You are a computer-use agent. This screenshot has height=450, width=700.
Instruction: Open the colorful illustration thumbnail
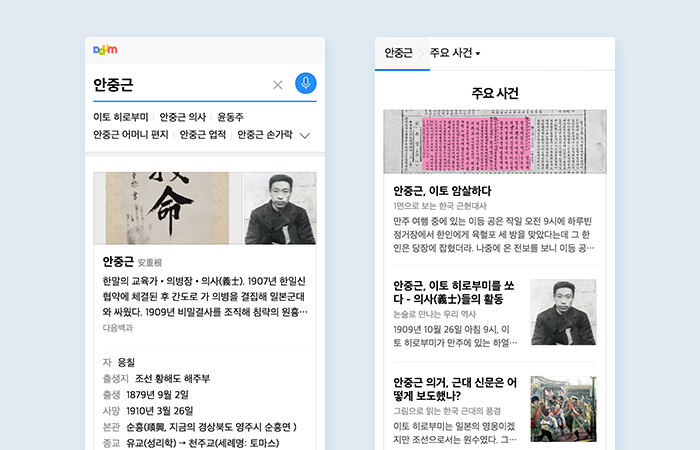pyautogui.click(x=563, y=409)
